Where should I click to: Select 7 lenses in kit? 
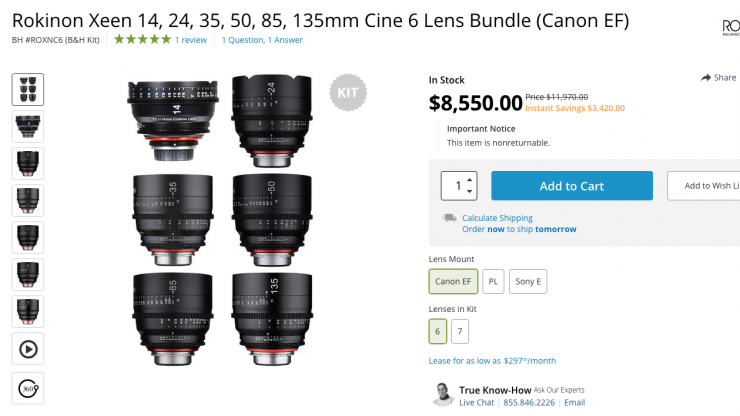click(x=459, y=331)
